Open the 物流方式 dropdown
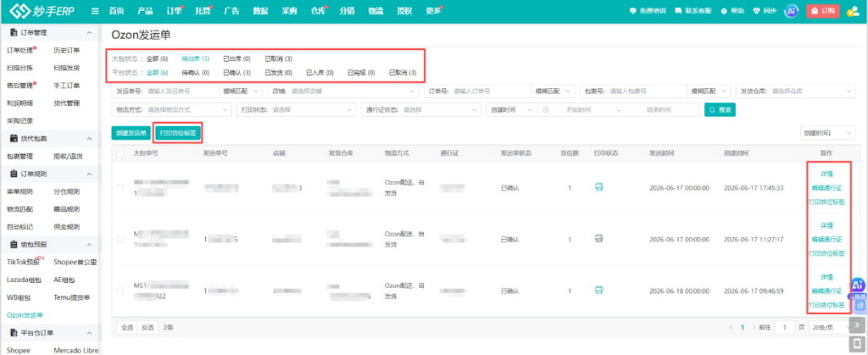This screenshot has height=355, width=868. coord(171,110)
